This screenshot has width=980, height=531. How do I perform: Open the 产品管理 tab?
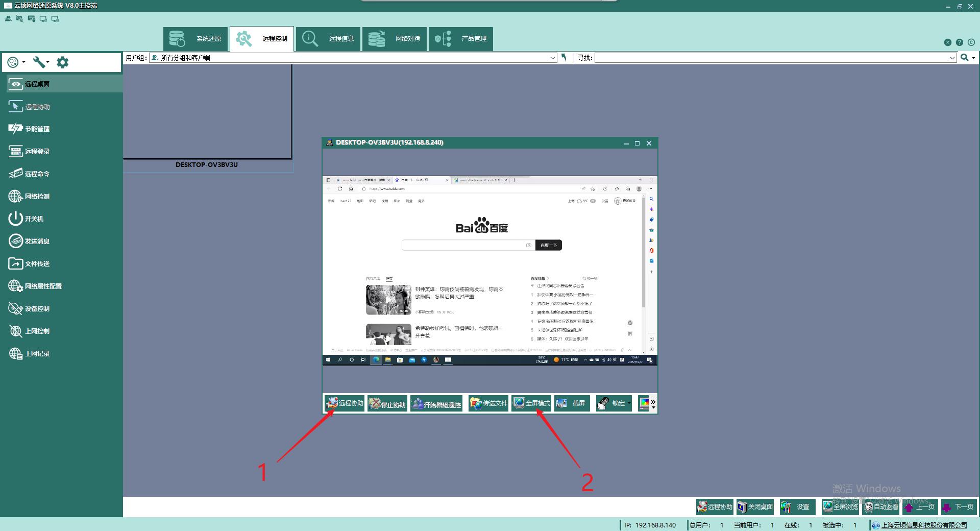pyautogui.click(x=461, y=39)
